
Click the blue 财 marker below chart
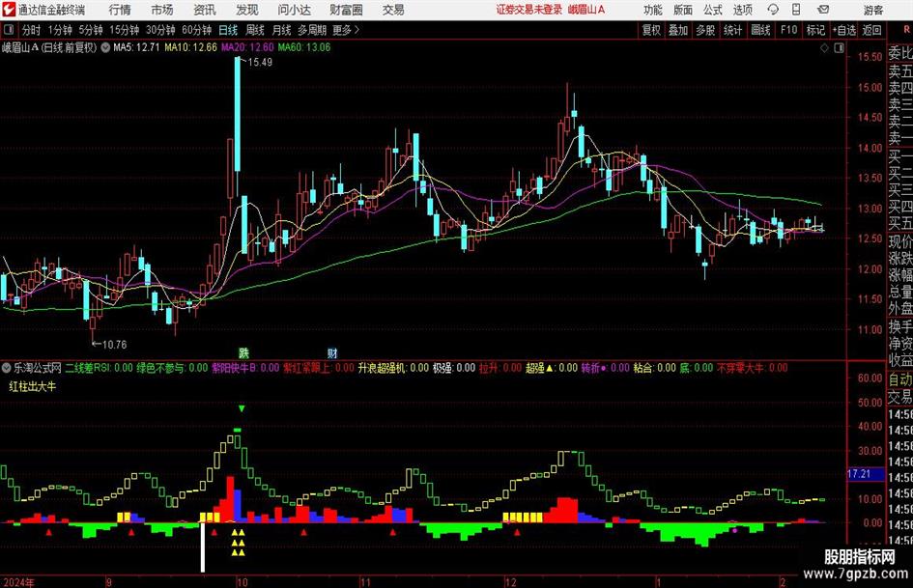click(332, 352)
